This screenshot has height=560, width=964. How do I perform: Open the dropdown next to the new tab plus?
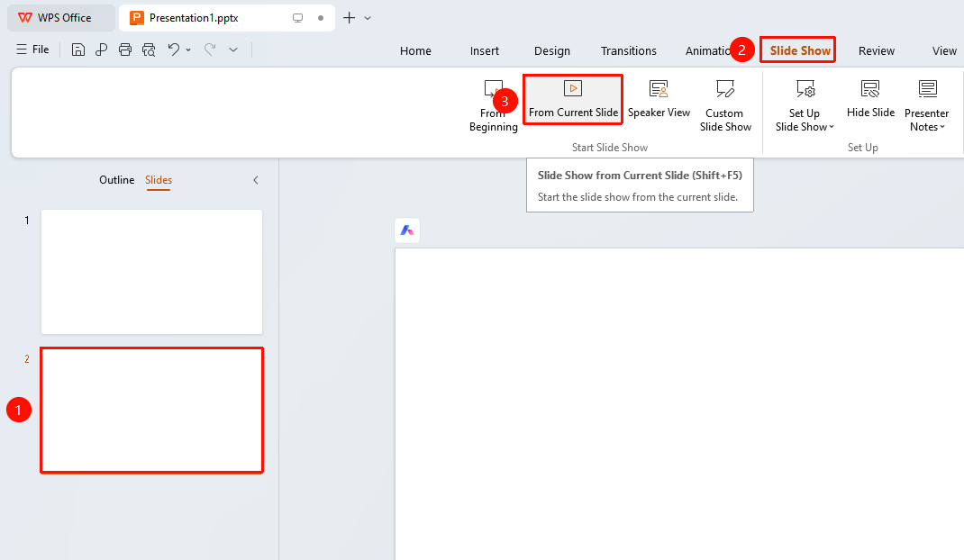point(368,18)
